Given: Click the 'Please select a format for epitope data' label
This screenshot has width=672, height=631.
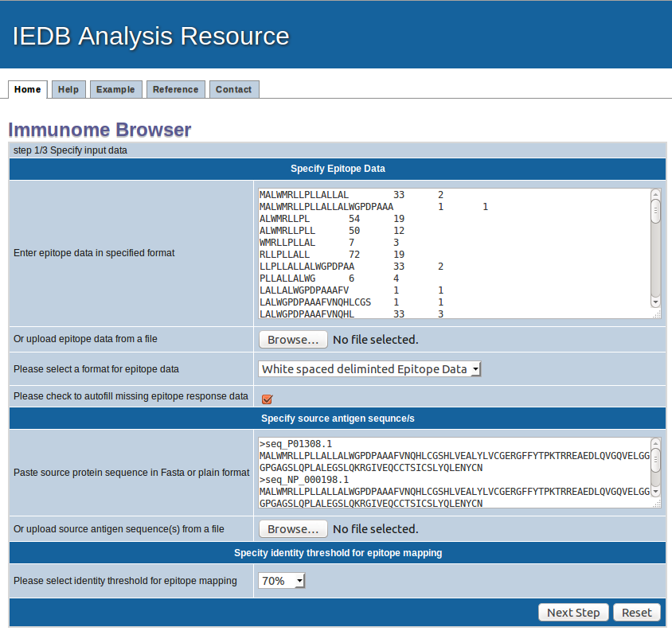Looking at the screenshot, I should [96, 369].
